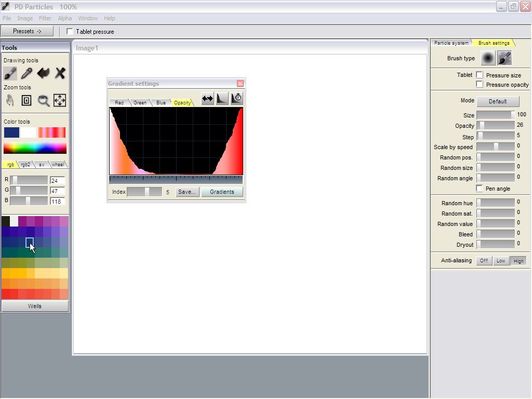Choose the soft round brush type
The width and height of the screenshot is (532, 399).
488,58
